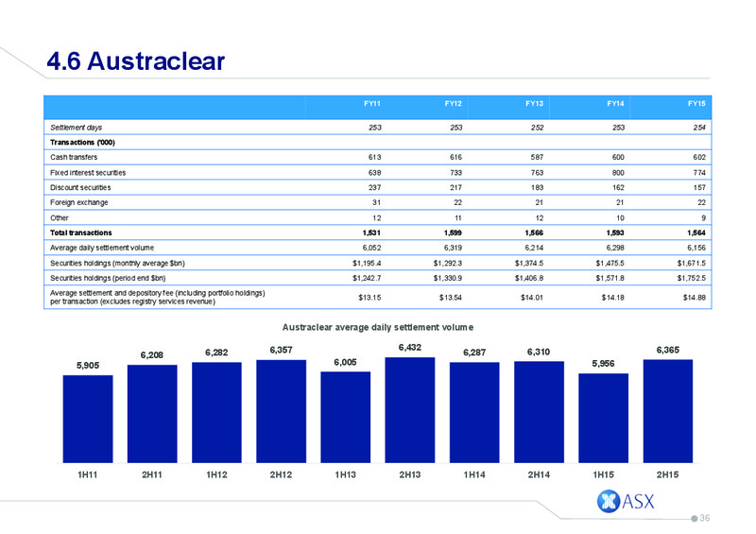Click the 'Cash transfers' row label
The width and height of the screenshot is (756, 534).
click(x=74, y=157)
